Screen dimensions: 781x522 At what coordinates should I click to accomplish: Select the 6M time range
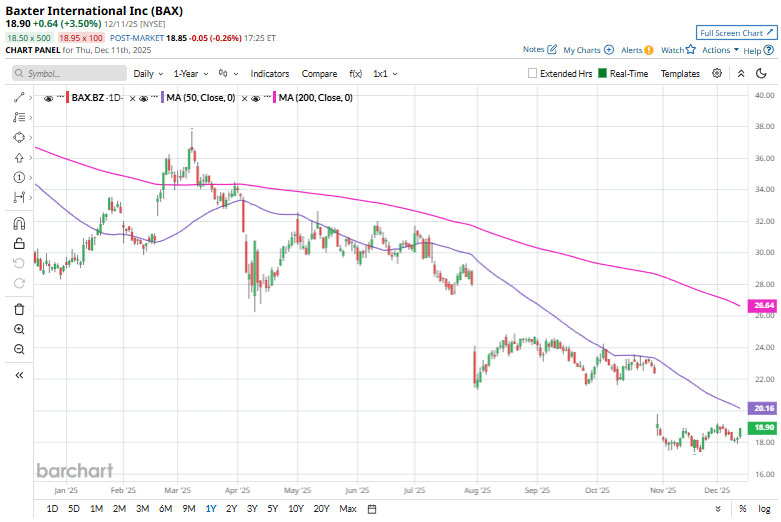[x=164, y=509]
